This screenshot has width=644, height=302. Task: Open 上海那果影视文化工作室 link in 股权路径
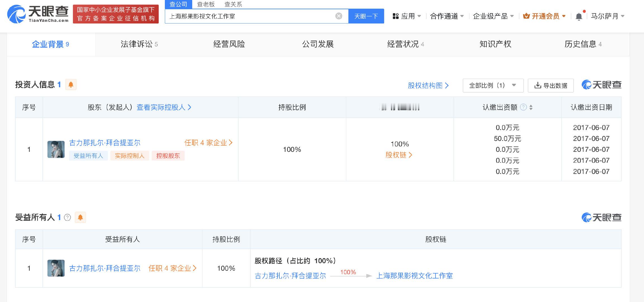click(415, 276)
